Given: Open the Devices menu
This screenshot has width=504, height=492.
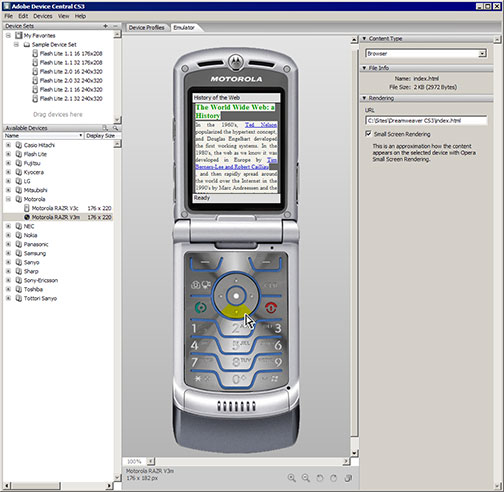Looking at the screenshot, I should click(43, 16).
